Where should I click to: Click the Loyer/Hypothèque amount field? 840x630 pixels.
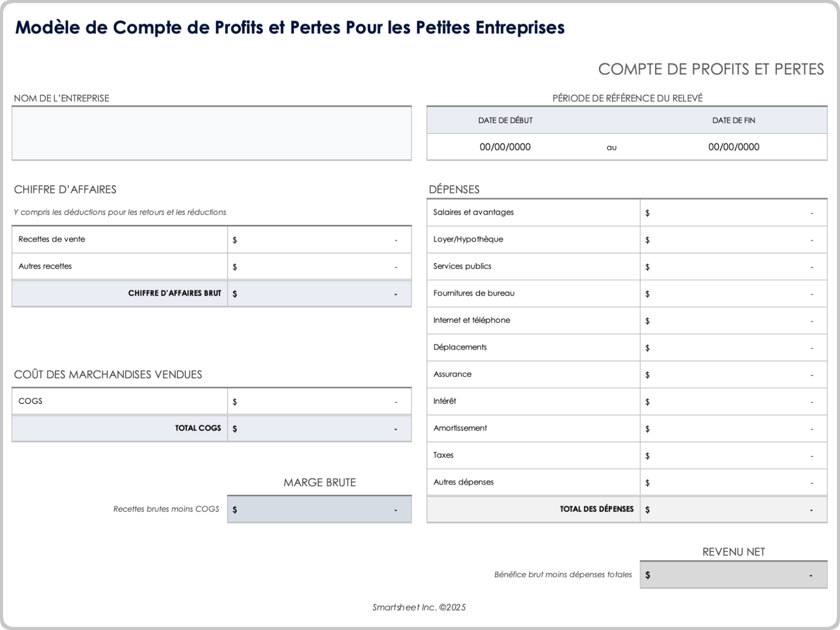pos(734,239)
